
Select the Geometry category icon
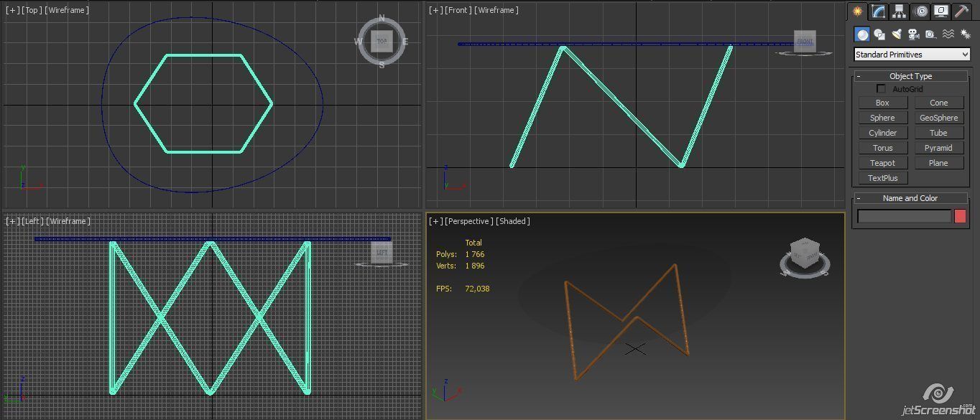pos(862,34)
